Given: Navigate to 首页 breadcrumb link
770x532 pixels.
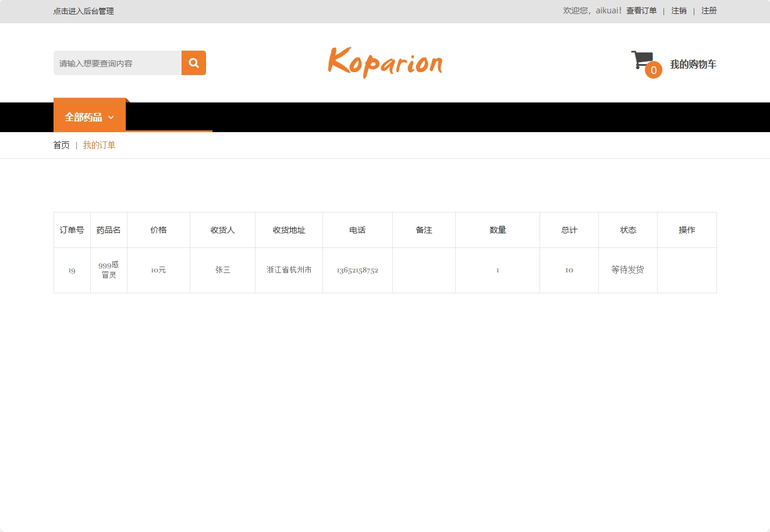Looking at the screenshot, I should 61,145.
